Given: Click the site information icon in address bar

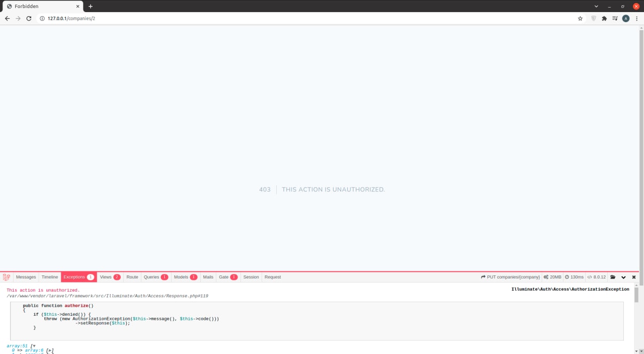Looking at the screenshot, I should pos(42,18).
